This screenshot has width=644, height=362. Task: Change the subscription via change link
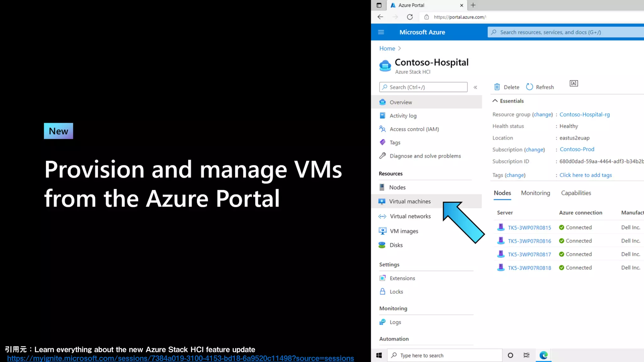coord(535,150)
